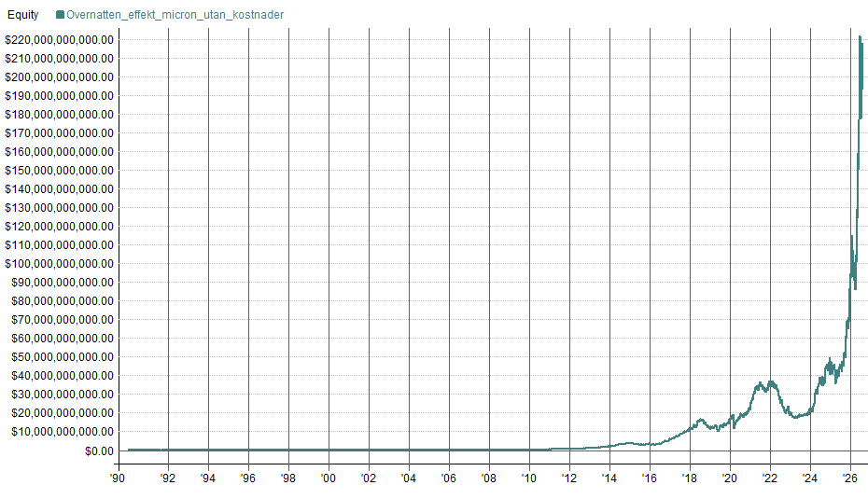Click the '00 year label
The image size is (868, 499).
(x=329, y=478)
